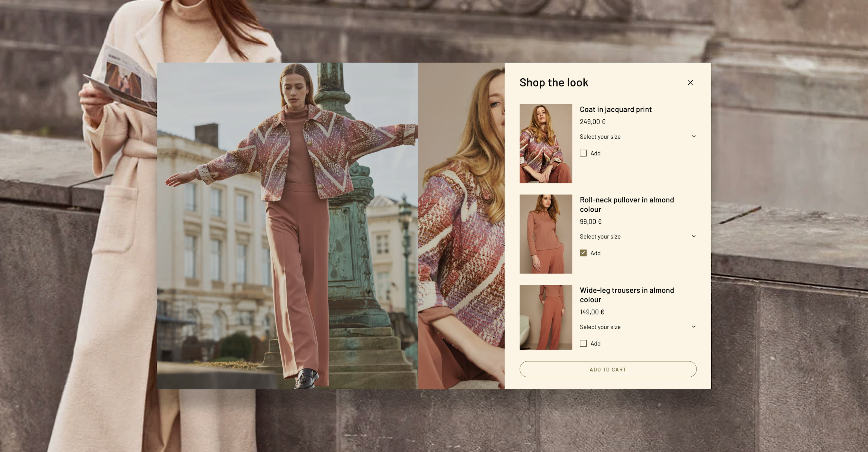Click the pullover dropdown chevron icon

point(694,236)
